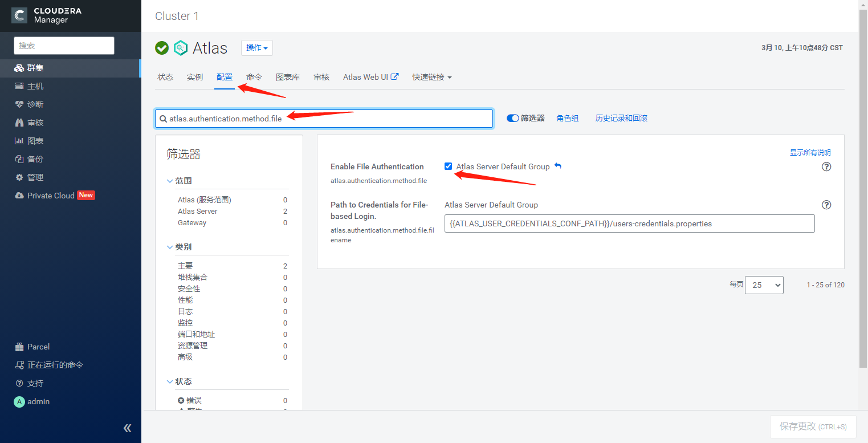This screenshot has height=443, width=868.
Task: Open the 图表 charts sidebar icon
Action: 19,141
